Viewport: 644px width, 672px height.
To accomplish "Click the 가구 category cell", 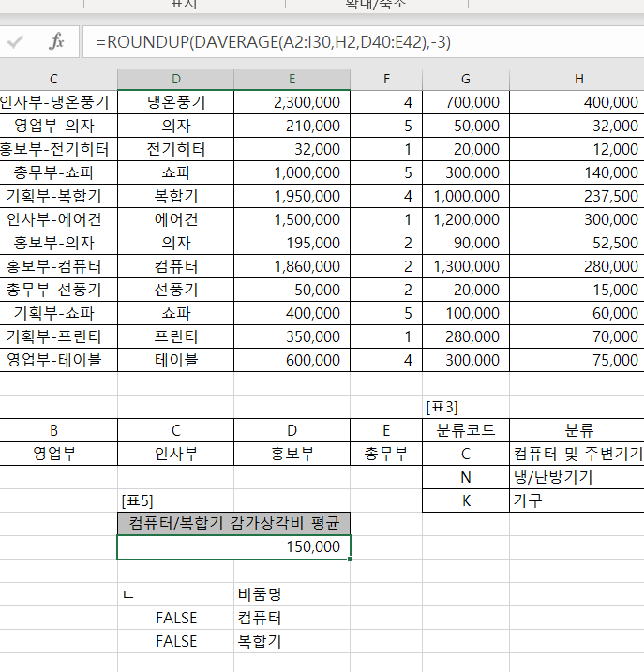I will 577,500.
